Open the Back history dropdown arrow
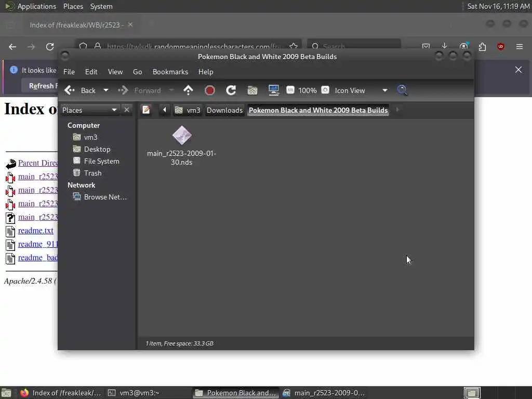 pyautogui.click(x=106, y=90)
